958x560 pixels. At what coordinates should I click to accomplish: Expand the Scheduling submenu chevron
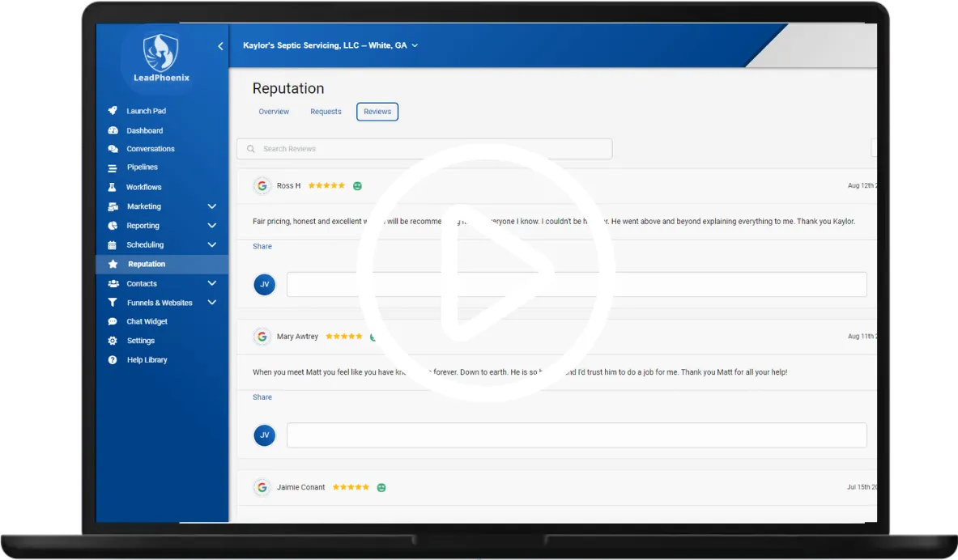tap(212, 245)
